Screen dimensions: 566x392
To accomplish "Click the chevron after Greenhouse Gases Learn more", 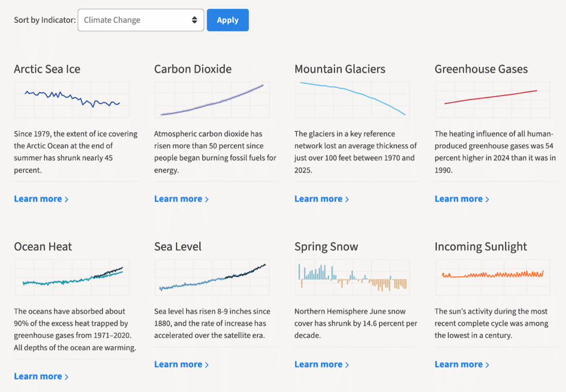I will pos(487,199).
